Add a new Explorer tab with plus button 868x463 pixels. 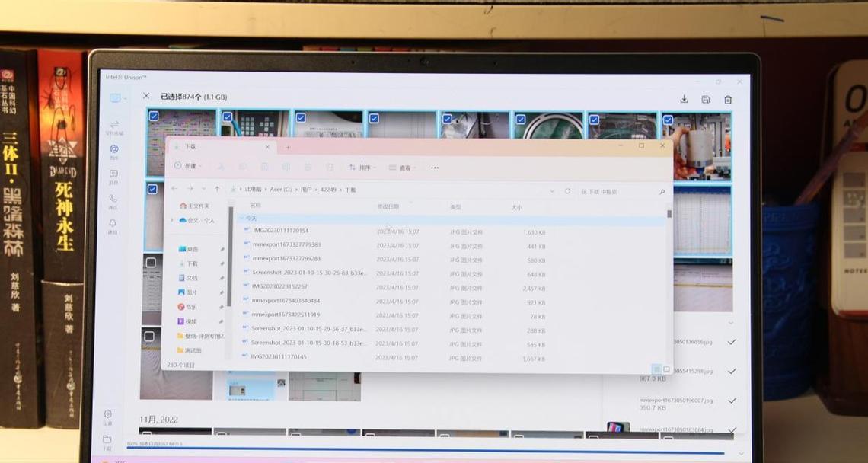[x=288, y=147]
